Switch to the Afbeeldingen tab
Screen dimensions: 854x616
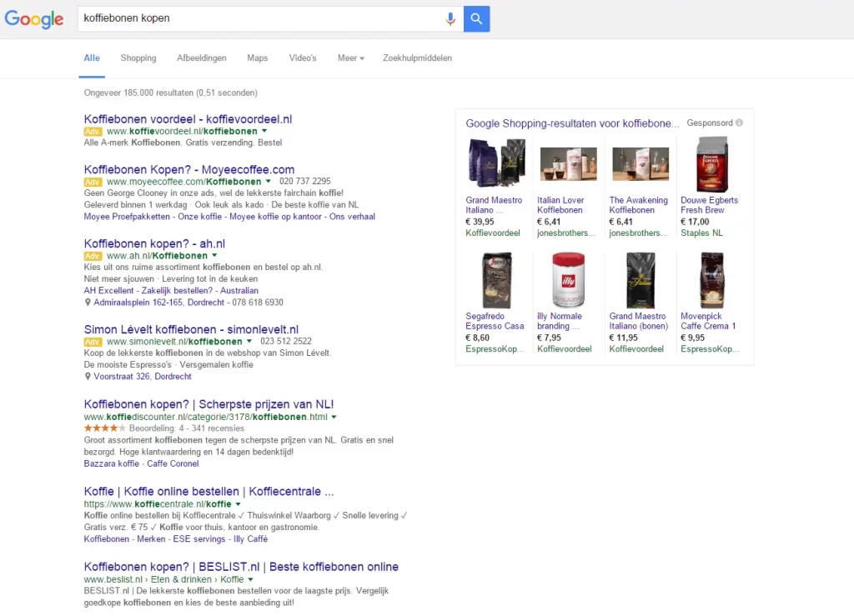202,58
